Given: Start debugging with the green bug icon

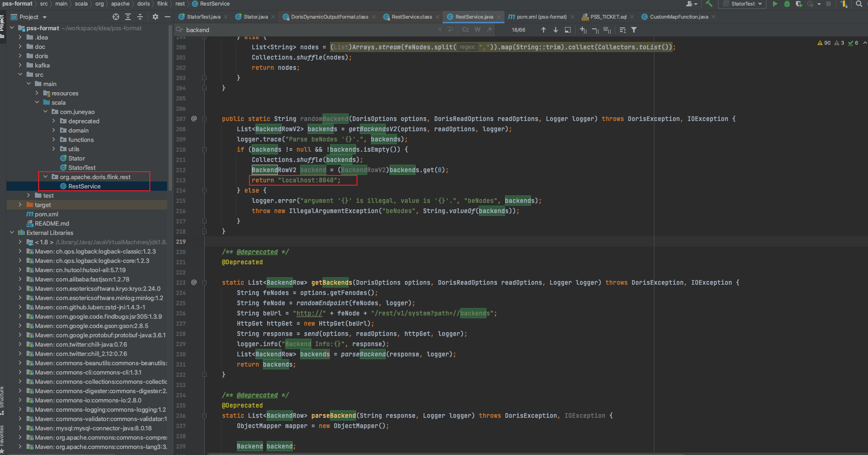Looking at the screenshot, I should click(787, 4).
